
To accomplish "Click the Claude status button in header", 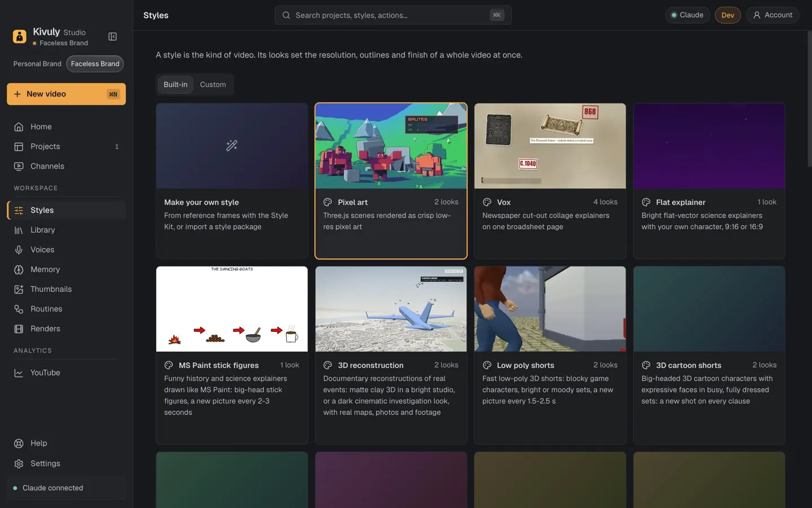I will [687, 15].
